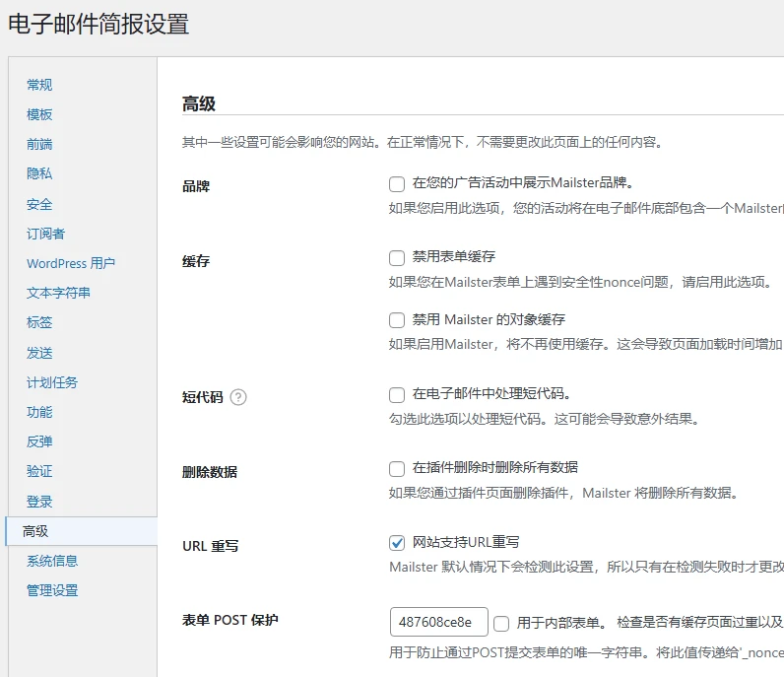Open the help icon beside 短代码
This screenshot has width=784, height=677.
(x=238, y=397)
